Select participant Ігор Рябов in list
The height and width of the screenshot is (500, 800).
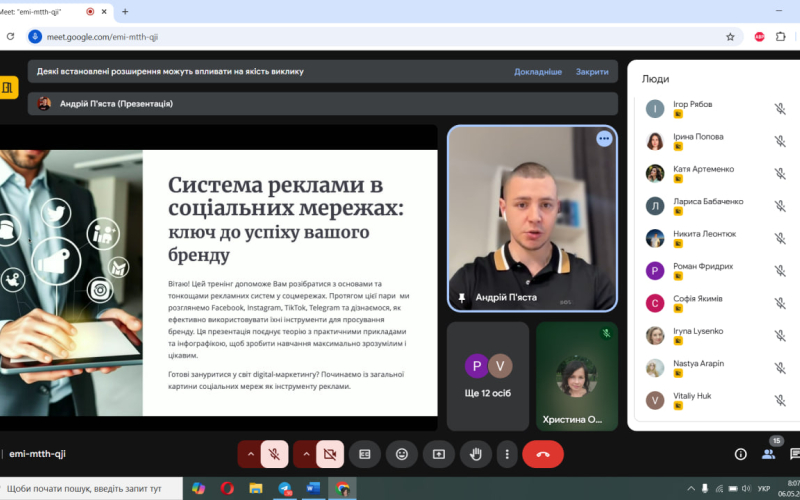716,109
